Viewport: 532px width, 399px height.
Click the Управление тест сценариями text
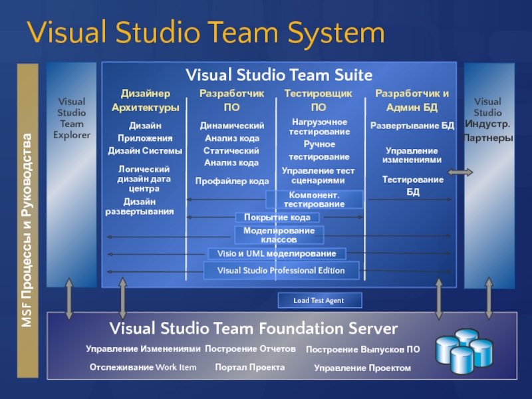coord(319,176)
